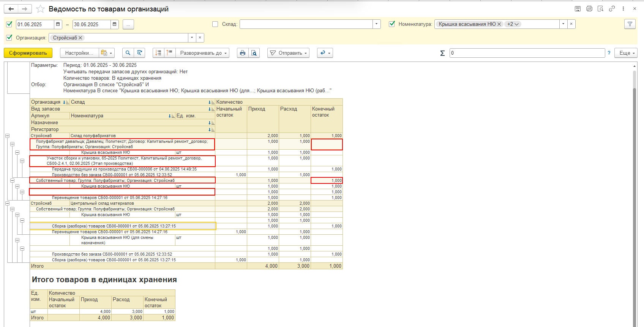Click the save icon in top-right corner
644x327 pixels.
[578, 9]
